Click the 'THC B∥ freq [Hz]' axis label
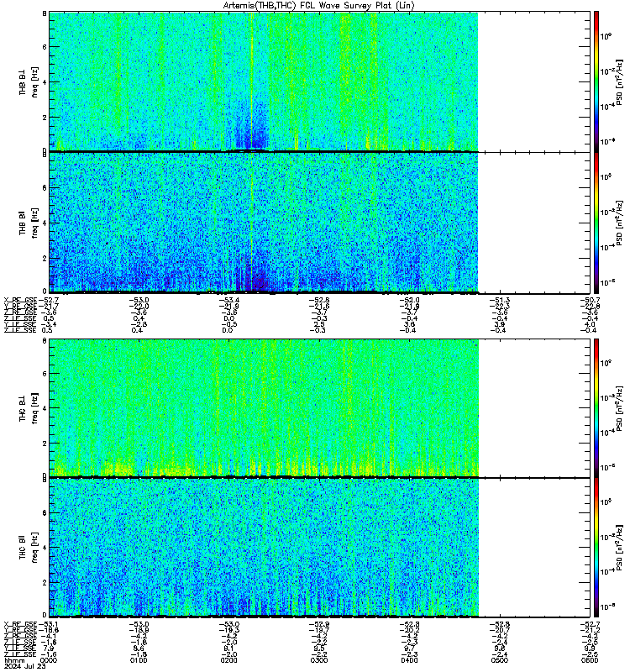The height and width of the screenshot is (672, 630). (x=29, y=548)
